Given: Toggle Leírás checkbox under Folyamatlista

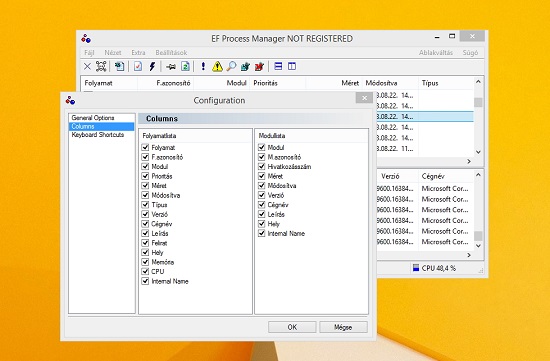Looking at the screenshot, I should tap(145, 233).
